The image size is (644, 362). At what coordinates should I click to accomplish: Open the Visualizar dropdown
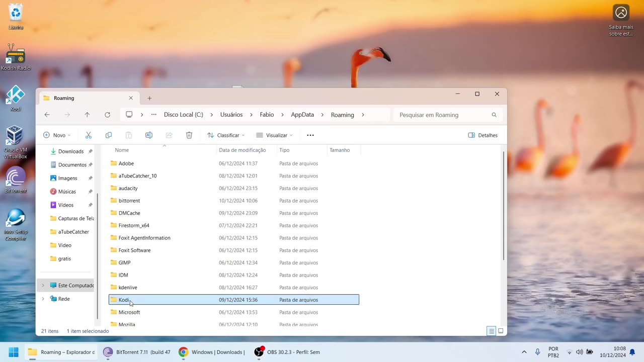pyautogui.click(x=274, y=135)
